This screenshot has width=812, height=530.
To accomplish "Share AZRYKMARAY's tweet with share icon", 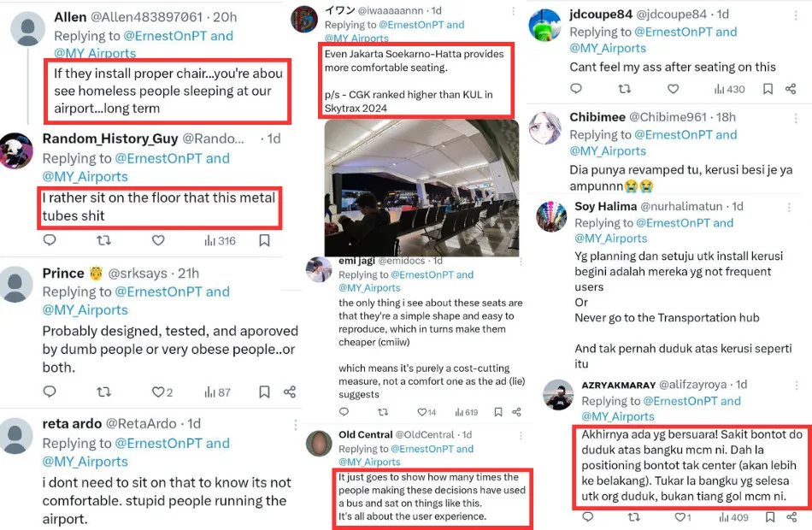I will [790, 517].
